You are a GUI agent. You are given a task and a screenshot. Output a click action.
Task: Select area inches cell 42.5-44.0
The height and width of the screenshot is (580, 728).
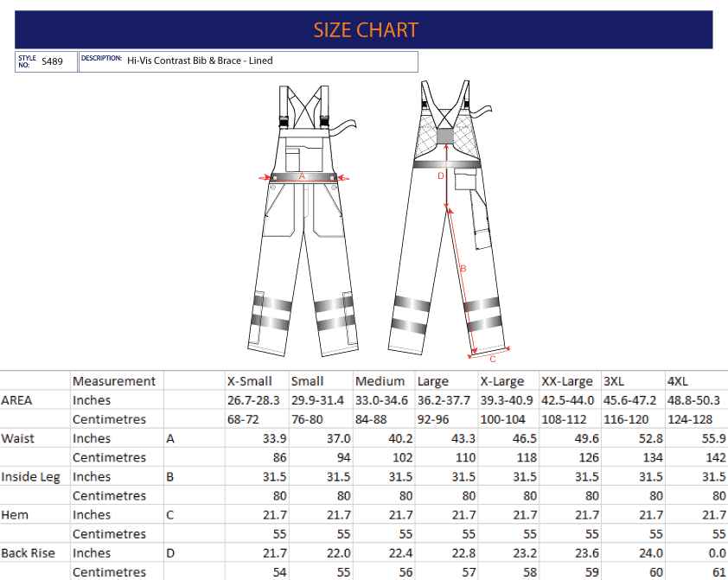point(570,400)
